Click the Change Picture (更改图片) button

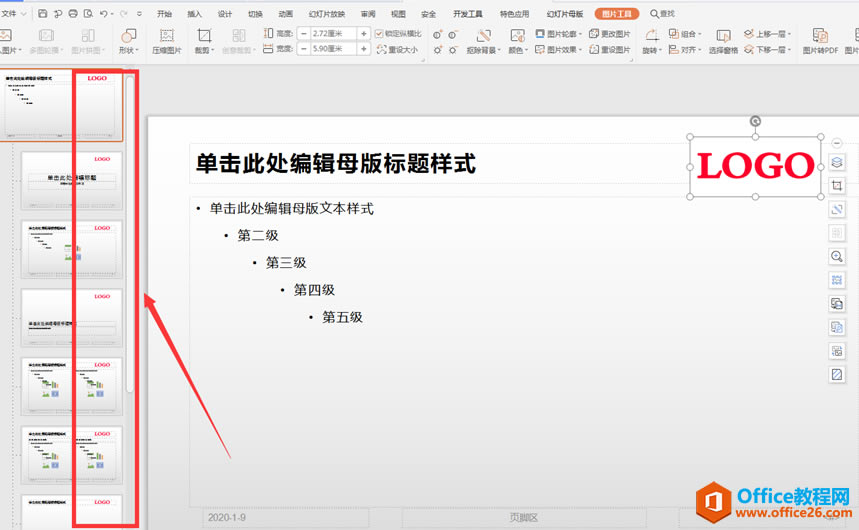point(609,33)
